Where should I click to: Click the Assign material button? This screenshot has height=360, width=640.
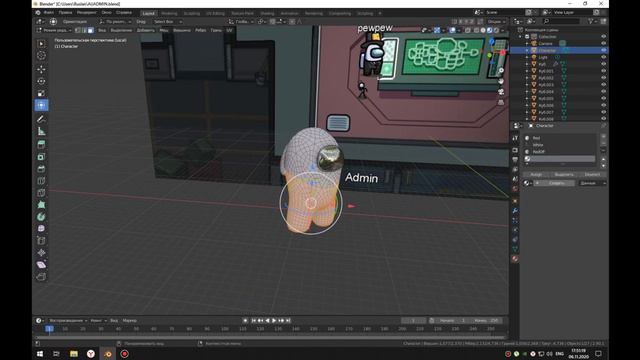[536, 174]
